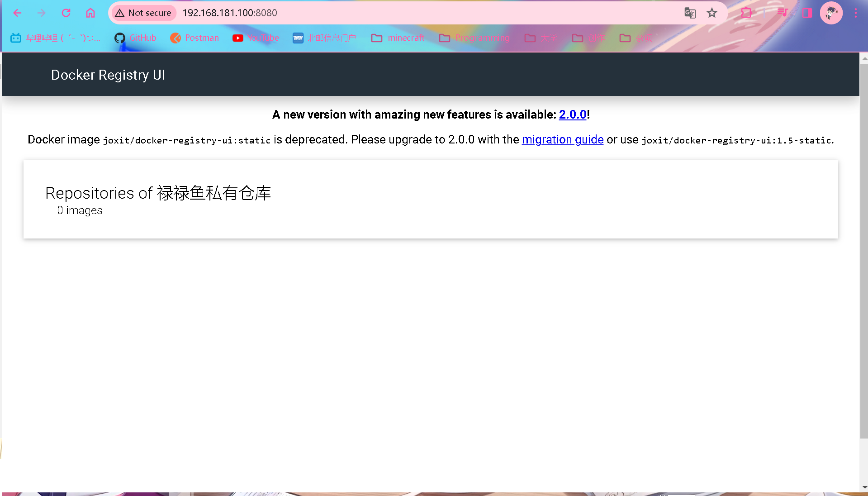
Task: Open the YouTube bookmark
Action: (x=256, y=38)
